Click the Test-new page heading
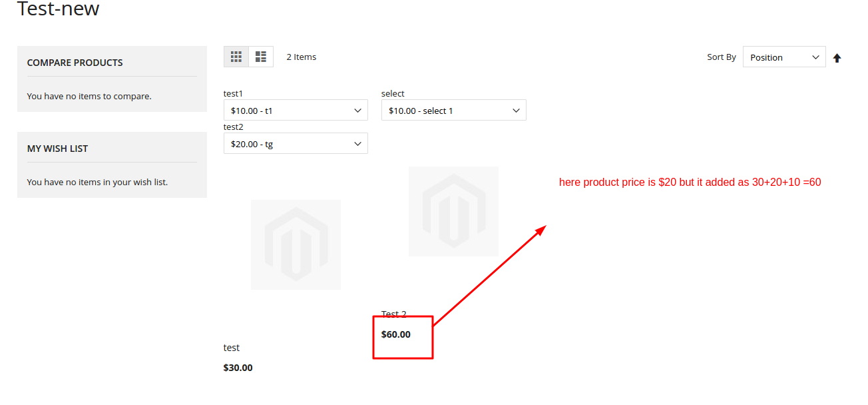The width and height of the screenshot is (868, 405). coord(58,9)
